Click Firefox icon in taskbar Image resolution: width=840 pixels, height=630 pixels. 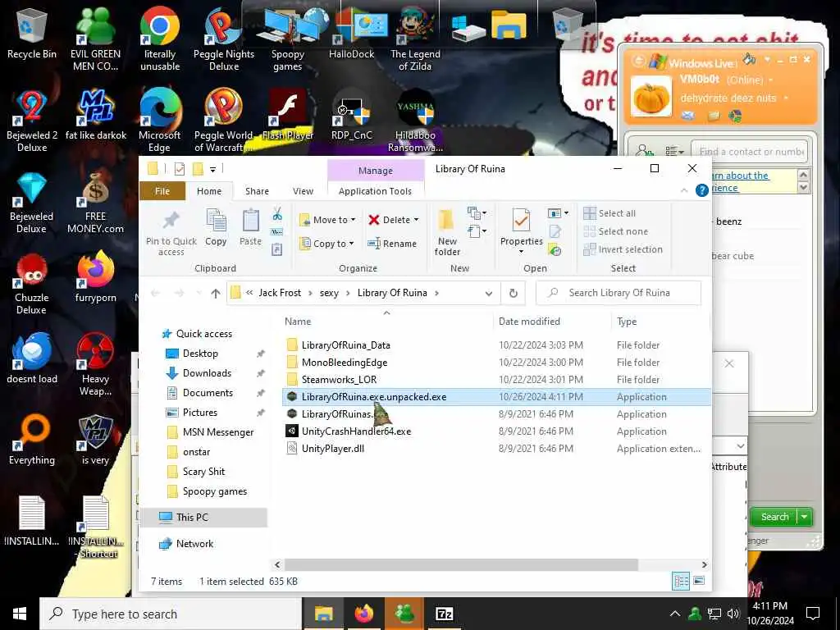point(363,614)
